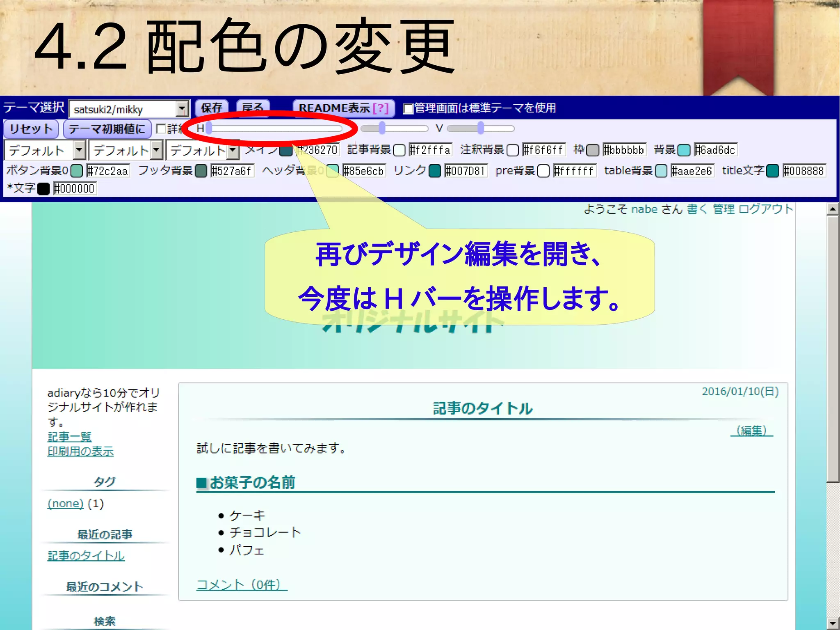The width and height of the screenshot is (840, 630).
Task: Edit the *文字 value #000000
Action: (75, 189)
